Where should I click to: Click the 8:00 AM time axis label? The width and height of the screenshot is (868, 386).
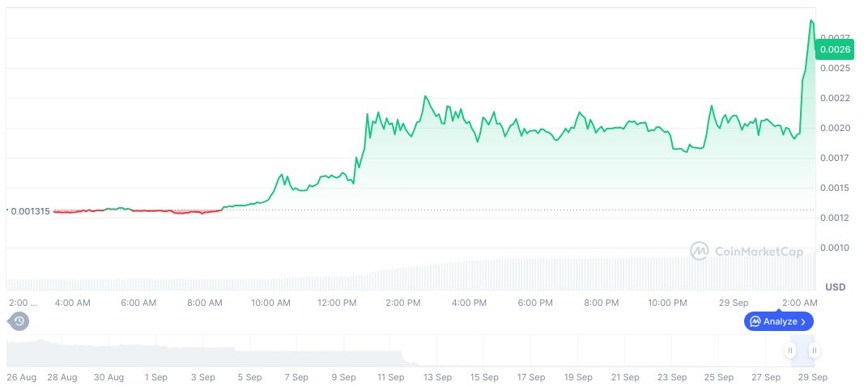pyautogui.click(x=204, y=303)
